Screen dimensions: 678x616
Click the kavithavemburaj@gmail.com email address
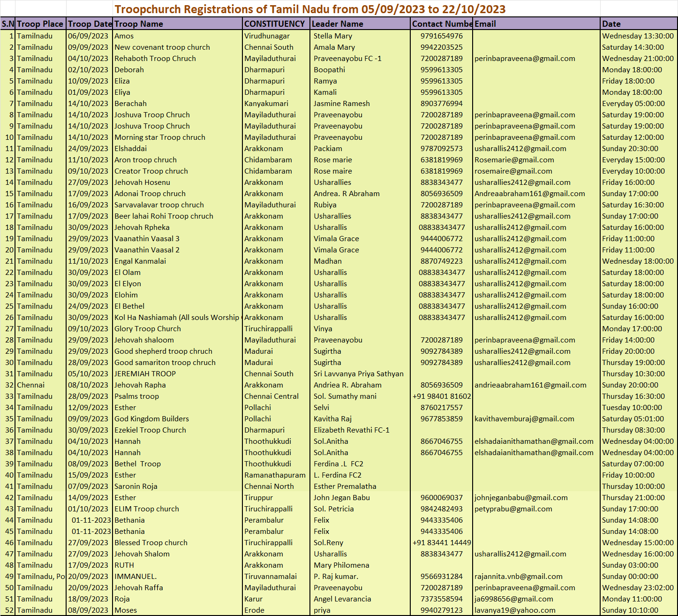point(524,419)
